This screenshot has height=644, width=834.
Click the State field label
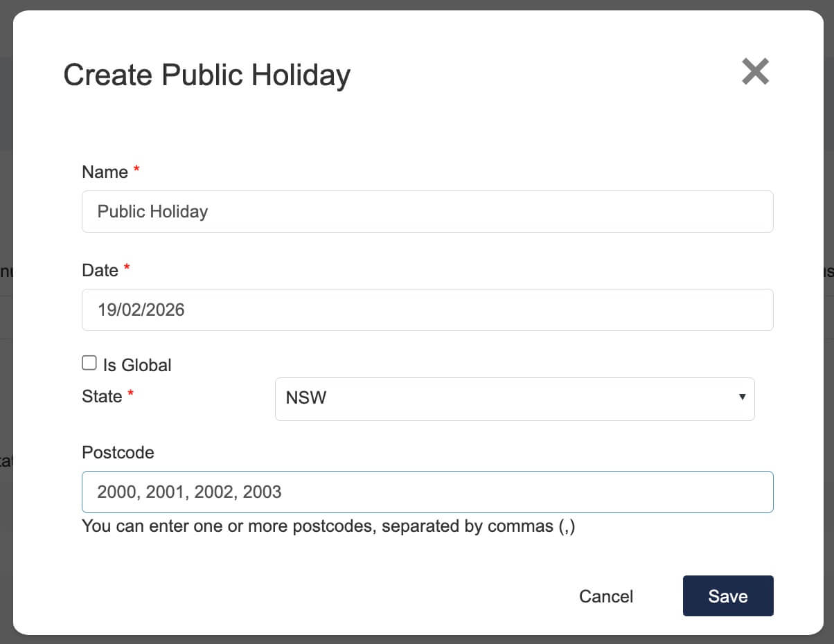102,396
